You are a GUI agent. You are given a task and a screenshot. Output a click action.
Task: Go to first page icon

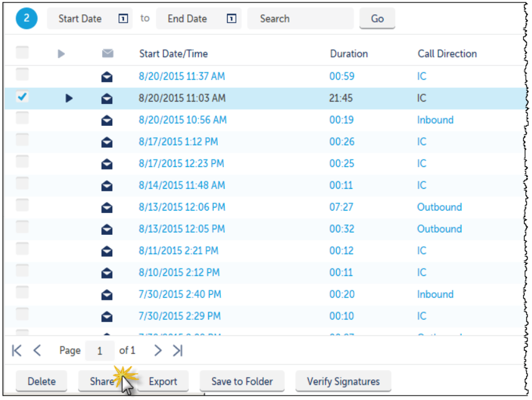point(17,351)
